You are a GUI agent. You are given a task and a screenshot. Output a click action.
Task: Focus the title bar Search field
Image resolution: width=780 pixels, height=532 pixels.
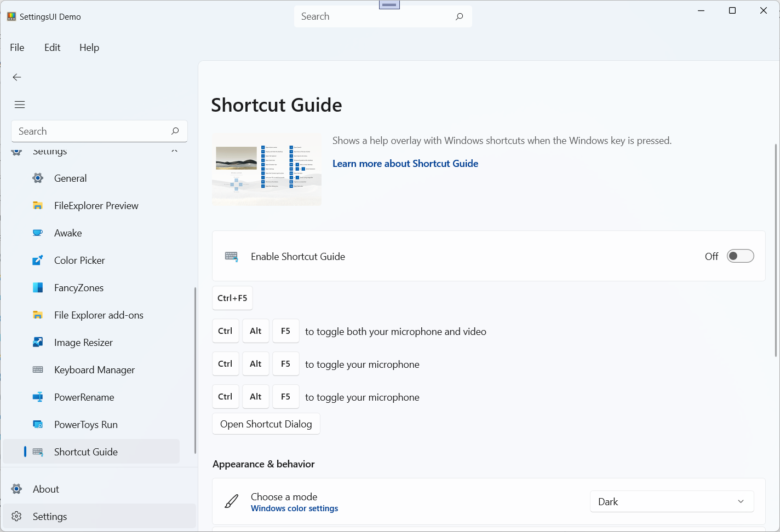(x=383, y=16)
